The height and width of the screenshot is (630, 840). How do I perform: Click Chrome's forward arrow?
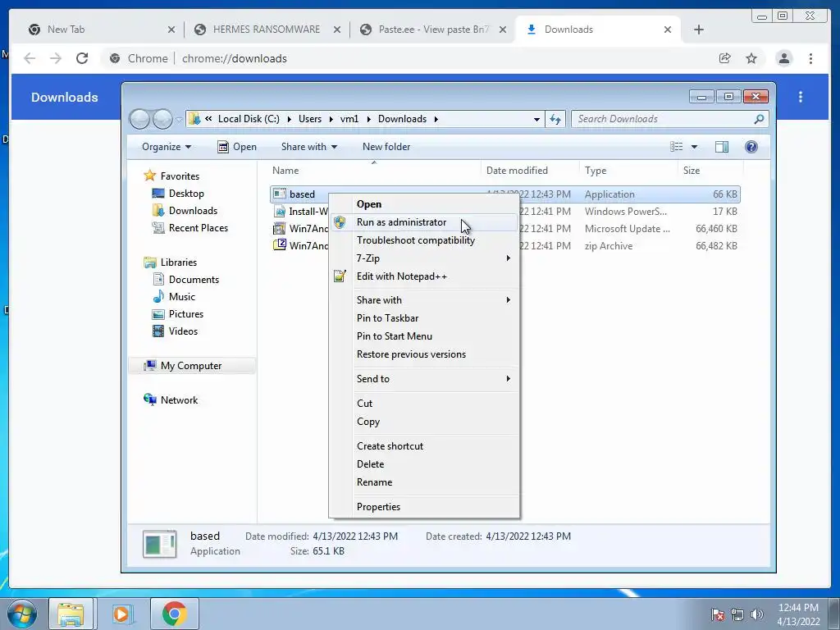point(56,58)
